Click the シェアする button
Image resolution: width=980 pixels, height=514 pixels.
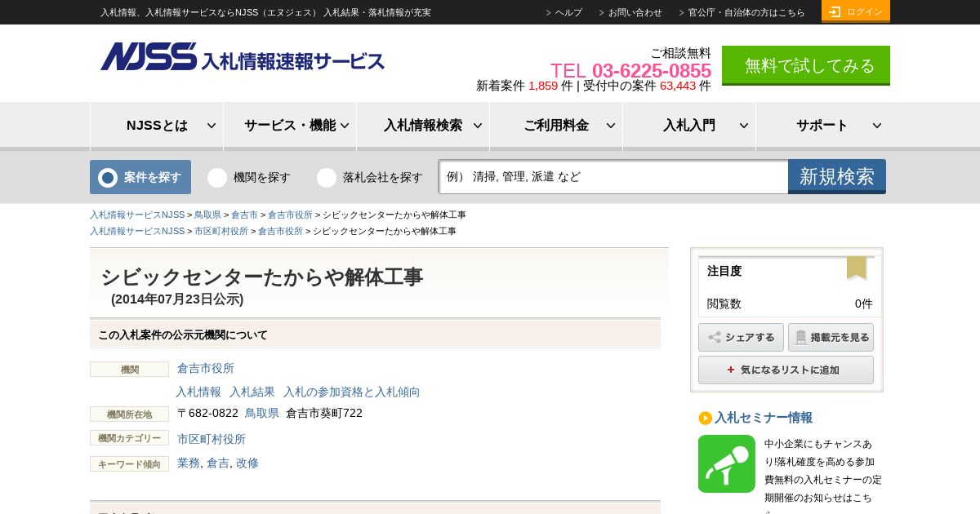[741, 337]
